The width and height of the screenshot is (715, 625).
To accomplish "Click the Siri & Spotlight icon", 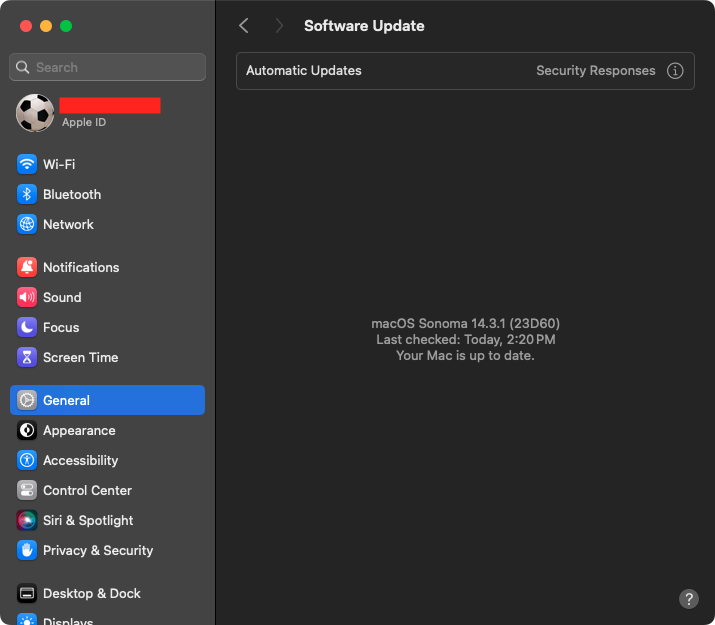I will coord(27,521).
